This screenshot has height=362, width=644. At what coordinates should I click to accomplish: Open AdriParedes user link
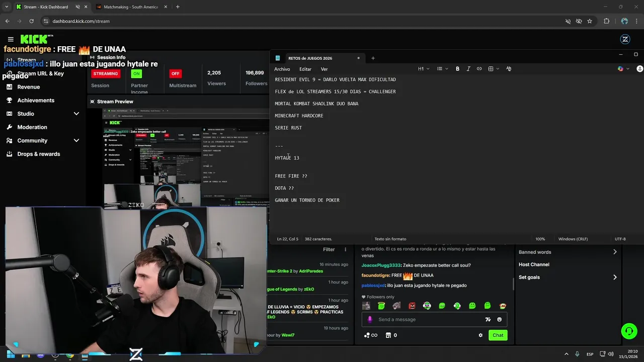(311, 271)
